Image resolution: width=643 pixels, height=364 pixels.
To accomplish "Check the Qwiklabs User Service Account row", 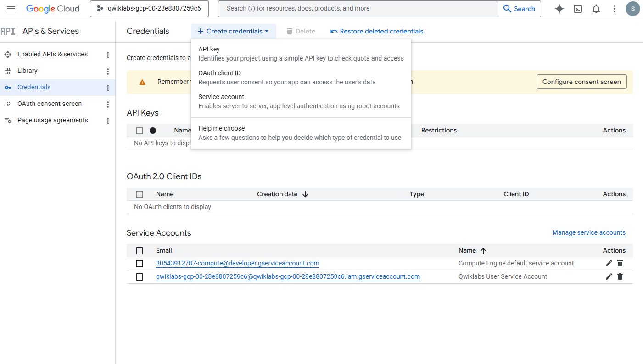I will point(140,277).
